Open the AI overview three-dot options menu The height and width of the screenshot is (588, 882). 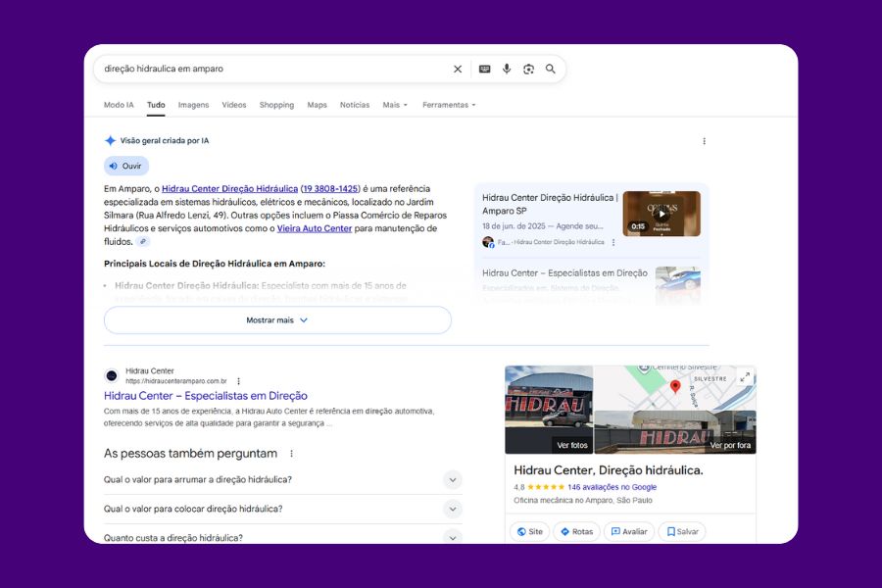pos(704,141)
